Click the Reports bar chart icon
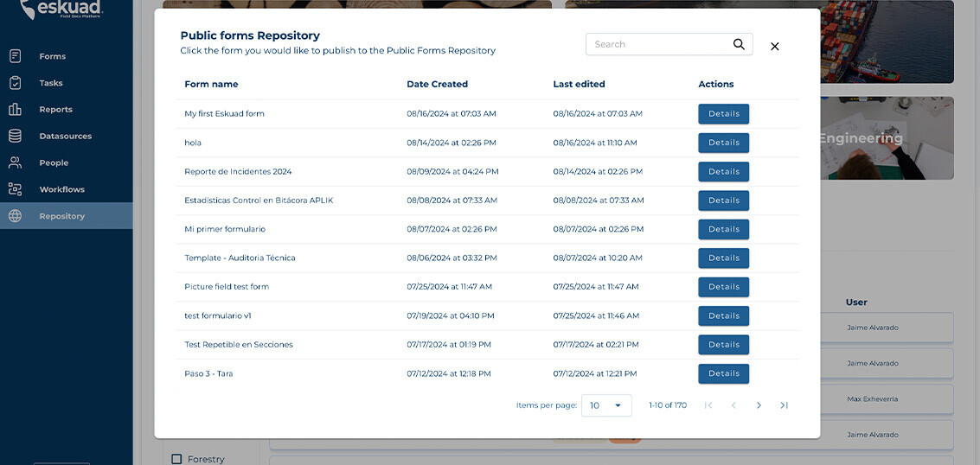The image size is (980, 465). pyautogui.click(x=15, y=109)
